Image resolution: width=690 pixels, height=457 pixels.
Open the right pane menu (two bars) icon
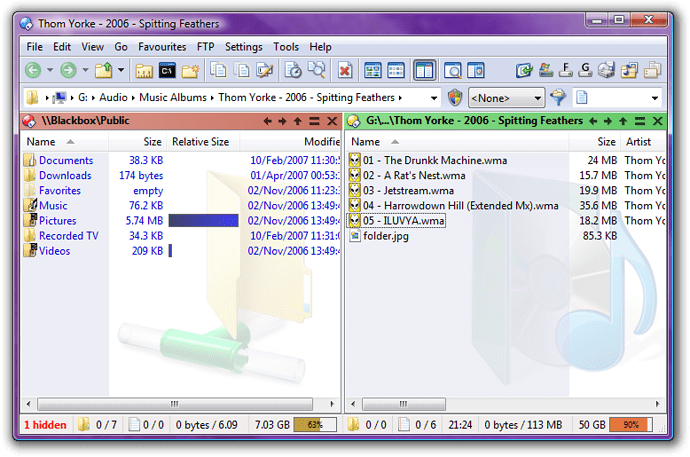640,121
